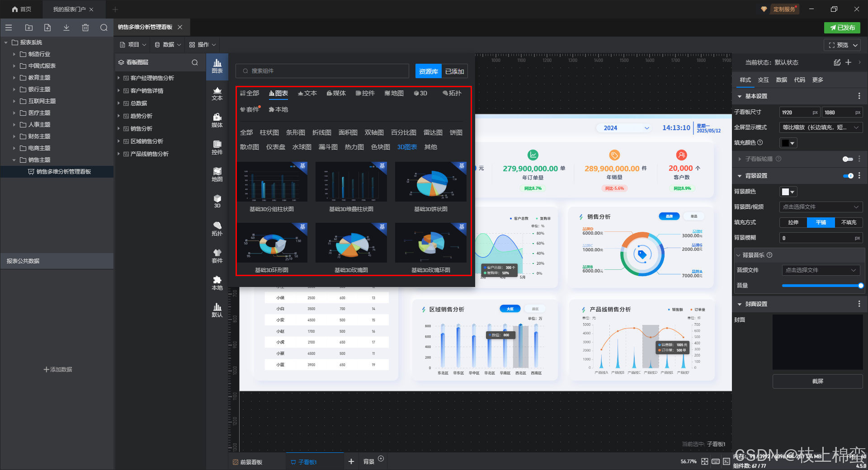The image size is (868, 470).
Task: Switch to 资源库 view
Action: (428, 71)
